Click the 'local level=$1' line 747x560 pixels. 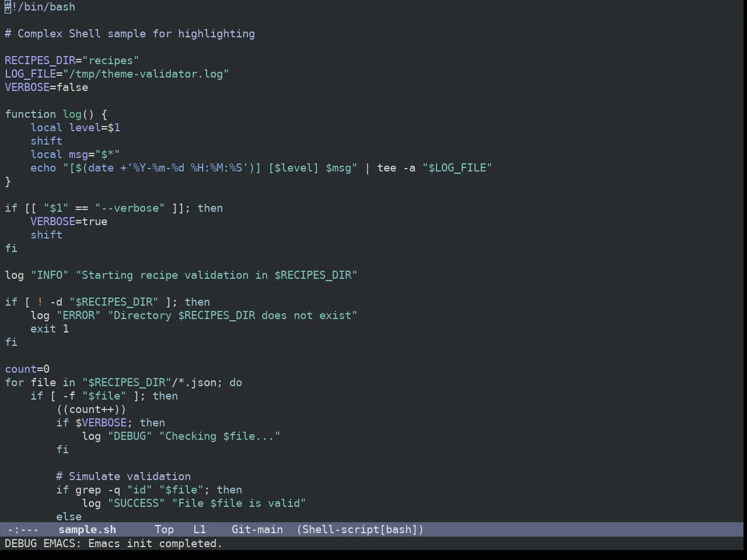coord(75,128)
